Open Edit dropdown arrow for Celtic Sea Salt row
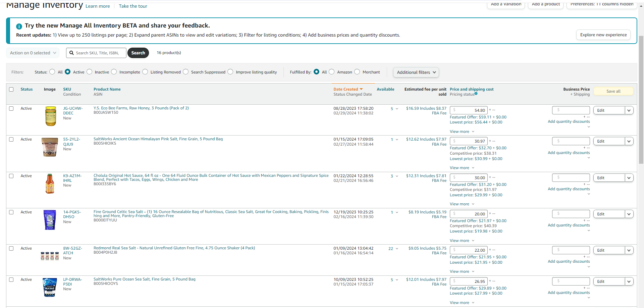The height and width of the screenshot is (308, 644). tap(629, 214)
